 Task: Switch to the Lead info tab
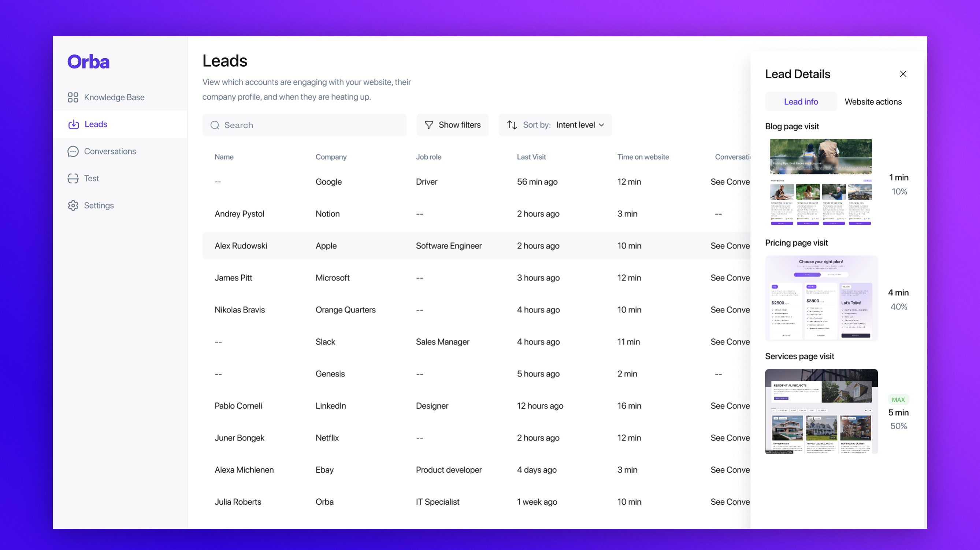click(801, 101)
